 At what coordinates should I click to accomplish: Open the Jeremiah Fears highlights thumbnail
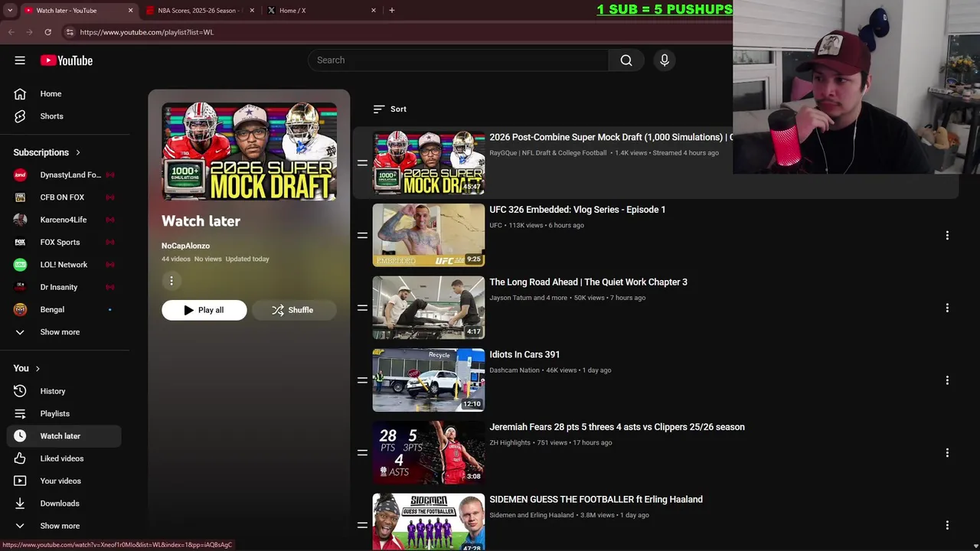click(429, 453)
